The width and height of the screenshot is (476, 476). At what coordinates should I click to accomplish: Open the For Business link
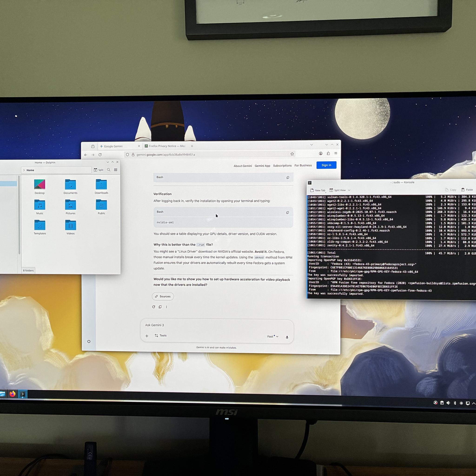pos(303,165)
